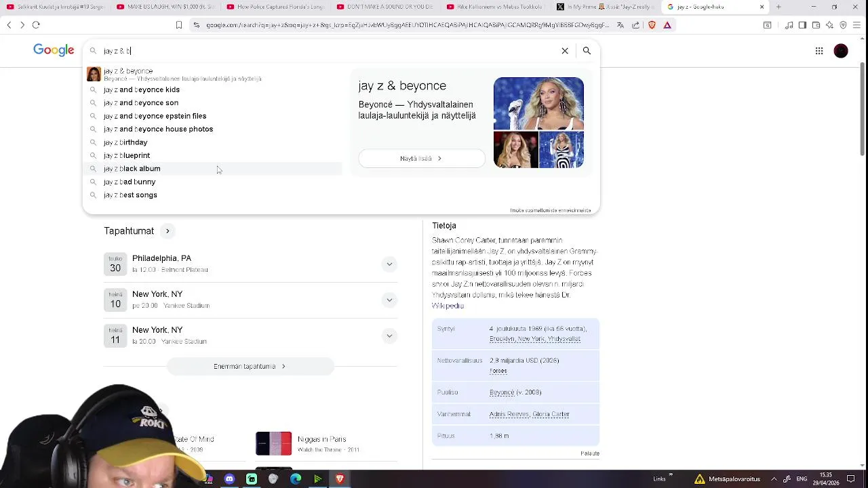Open the Beyoncé spouse link

tap(502, 392)
